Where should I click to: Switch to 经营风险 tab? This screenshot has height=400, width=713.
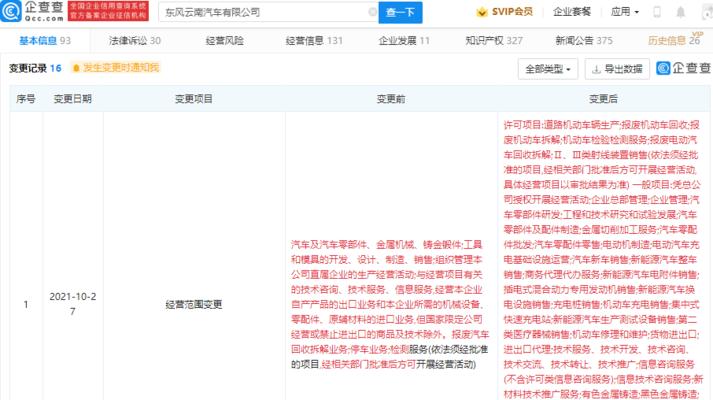[225, 40]
